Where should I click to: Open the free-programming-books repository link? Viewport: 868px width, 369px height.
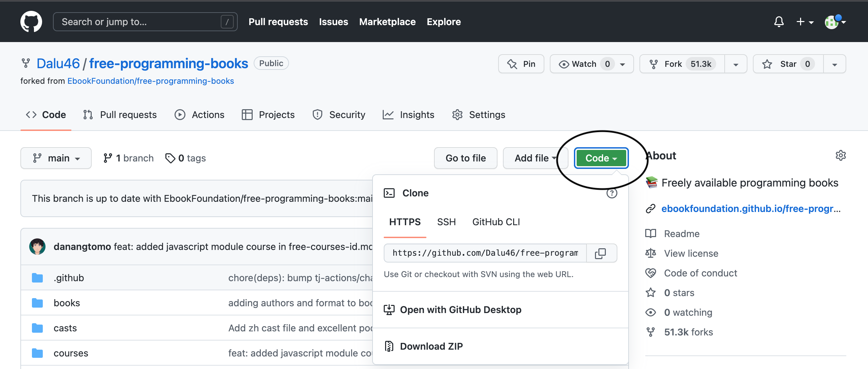168,63
